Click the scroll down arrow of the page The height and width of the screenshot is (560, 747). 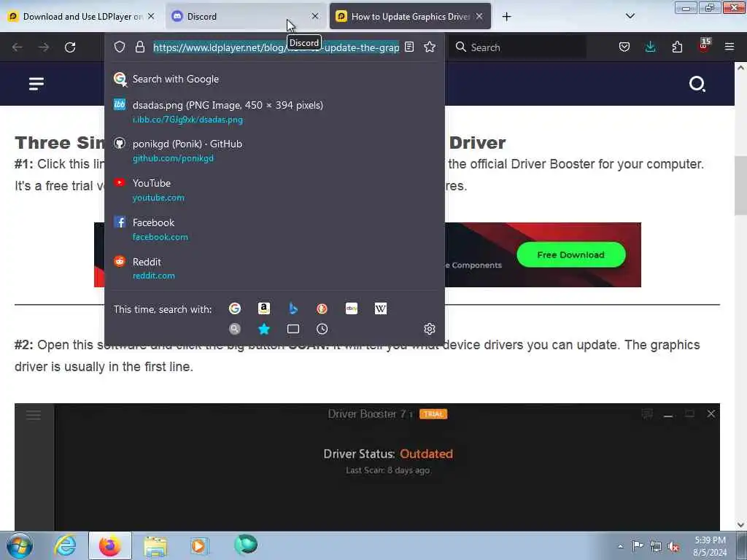point(740,525)
